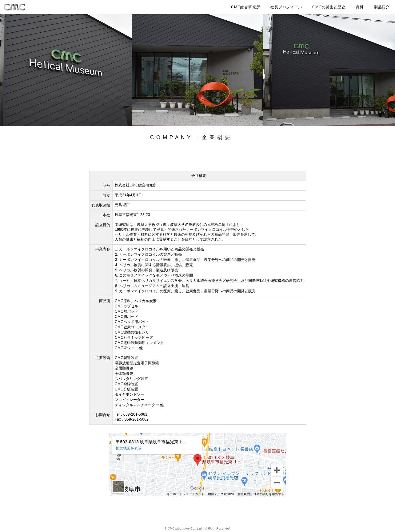This screenshot has width=395, height=532.
Task: Zoom out the map with minus button
Action: (x=277, y=483)
